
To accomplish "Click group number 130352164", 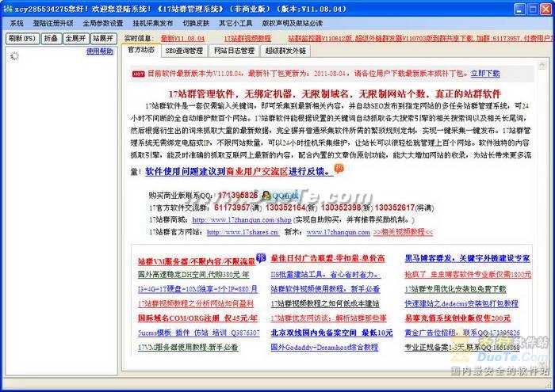I will pos(285,207).
